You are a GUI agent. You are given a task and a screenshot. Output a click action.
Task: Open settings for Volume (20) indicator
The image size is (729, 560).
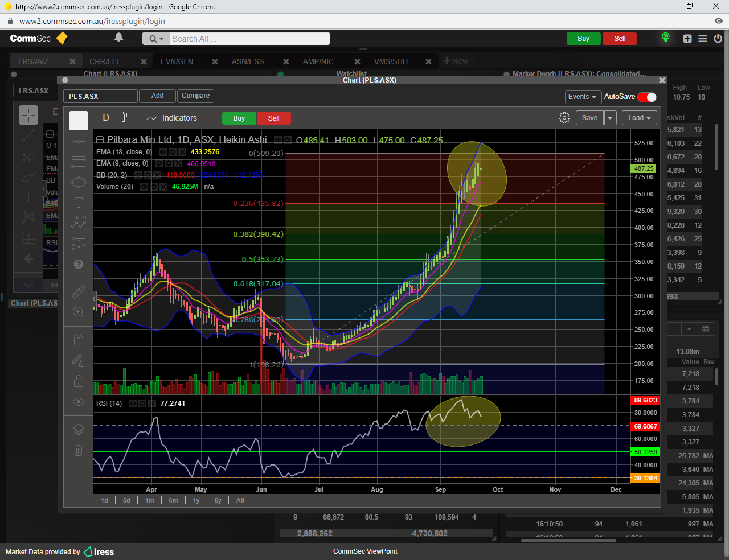click(x=154, y=187)
